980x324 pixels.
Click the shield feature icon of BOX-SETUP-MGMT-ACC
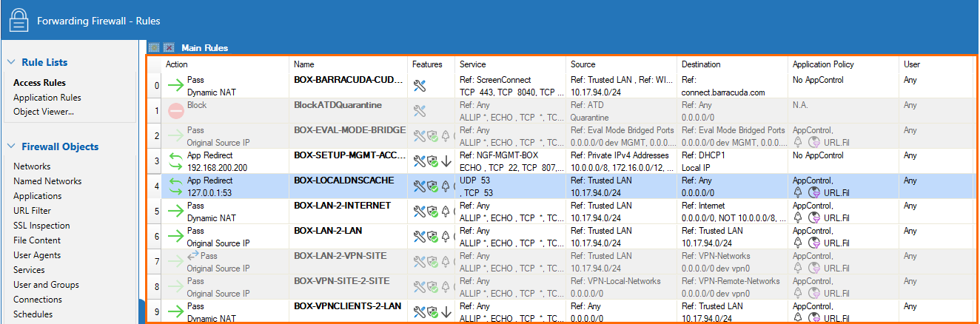click(x=433, y=161)
